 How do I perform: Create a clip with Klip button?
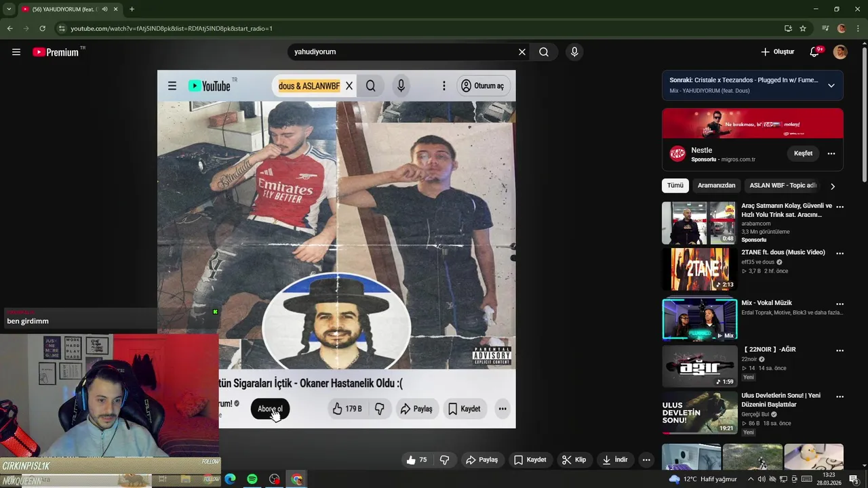pos(574,460)
